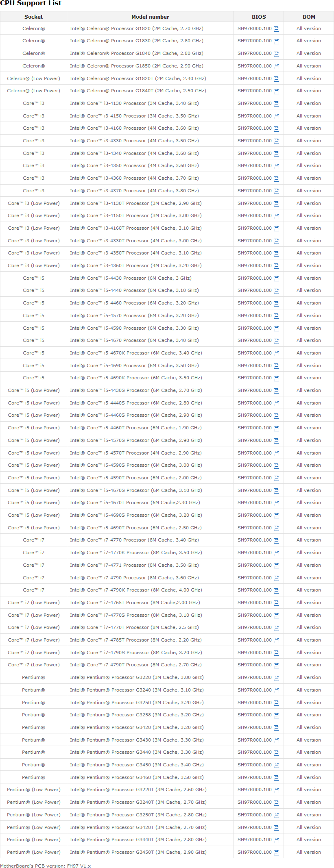Select Intel Core i3-4330 Processor model text

pyautogui.click(x=134, y=141)
